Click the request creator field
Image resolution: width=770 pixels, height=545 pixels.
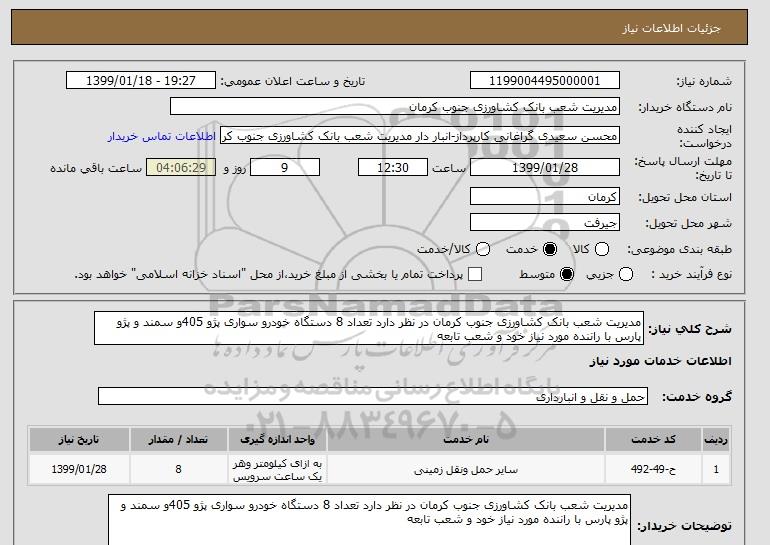[420, 136]
